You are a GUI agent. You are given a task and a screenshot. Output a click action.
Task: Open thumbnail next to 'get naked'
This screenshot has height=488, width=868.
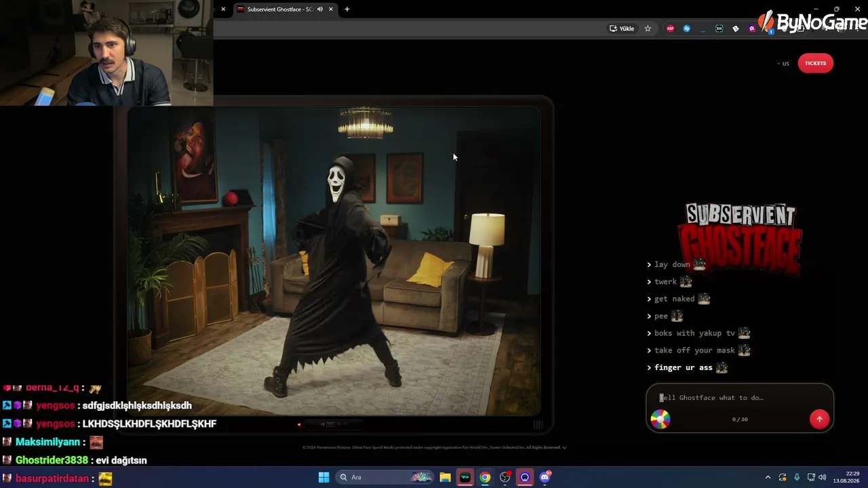(704, 298)
